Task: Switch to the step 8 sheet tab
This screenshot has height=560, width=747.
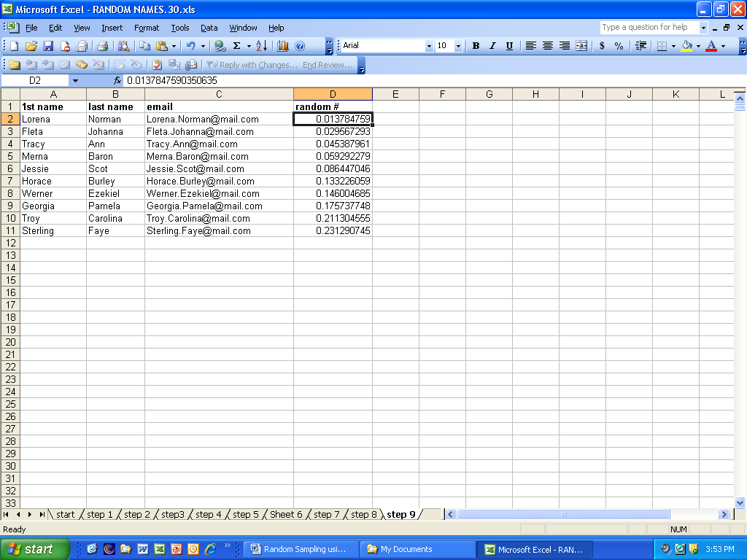Action: (x=363, y=514)
